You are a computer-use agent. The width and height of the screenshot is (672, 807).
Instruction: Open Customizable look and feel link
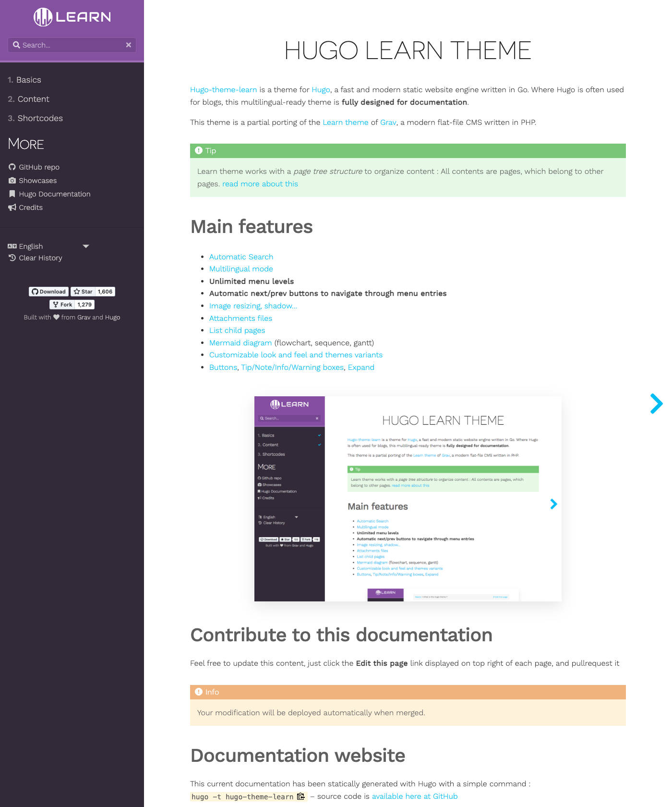(x=296, y=355)
